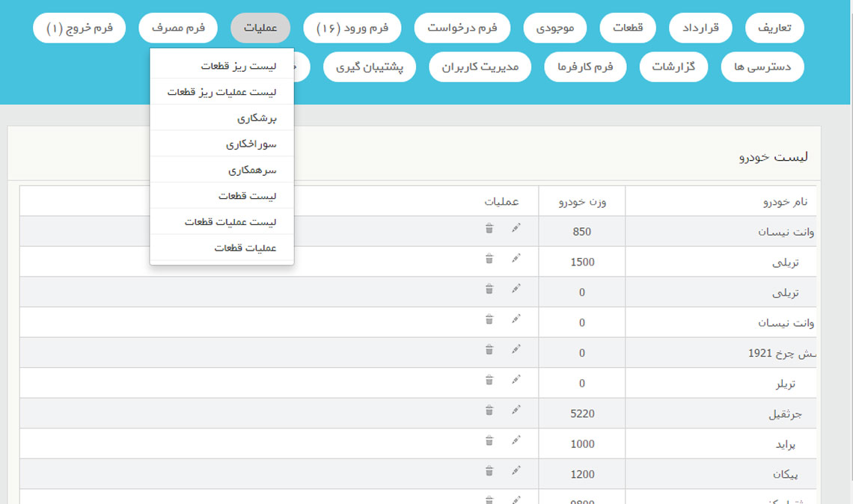Open the تعاریف navigation button
This screenshot has width=853, height=504.
pos(774,28)
